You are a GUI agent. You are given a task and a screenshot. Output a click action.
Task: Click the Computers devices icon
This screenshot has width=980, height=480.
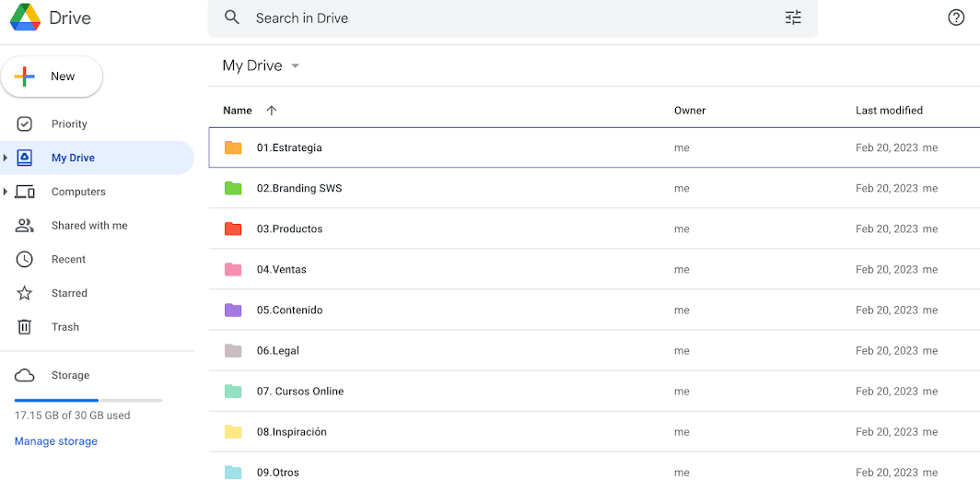pos(24,192)
